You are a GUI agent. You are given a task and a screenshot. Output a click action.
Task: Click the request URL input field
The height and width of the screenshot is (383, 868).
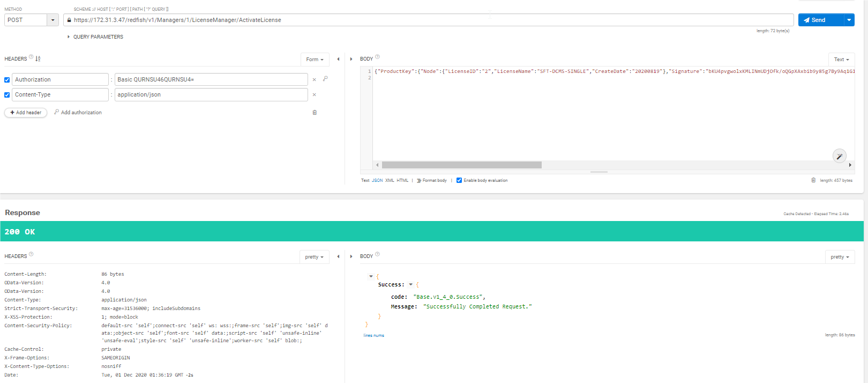(429, 20)
